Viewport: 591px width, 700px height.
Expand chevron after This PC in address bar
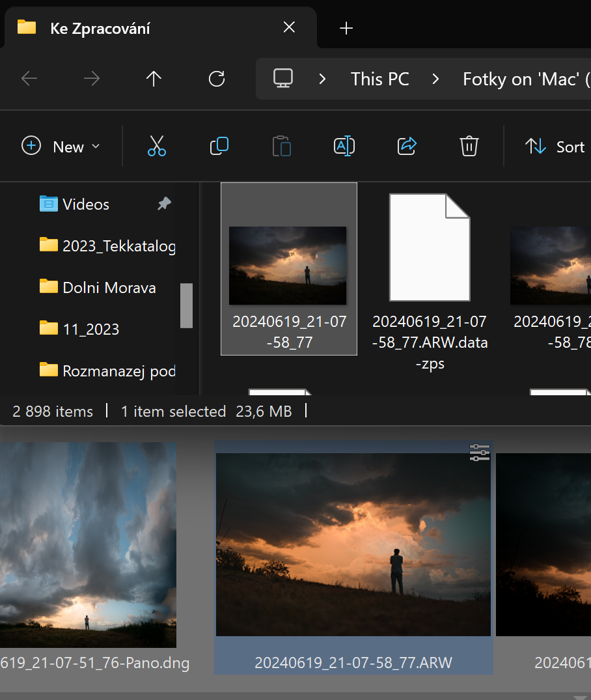[435, 79]
